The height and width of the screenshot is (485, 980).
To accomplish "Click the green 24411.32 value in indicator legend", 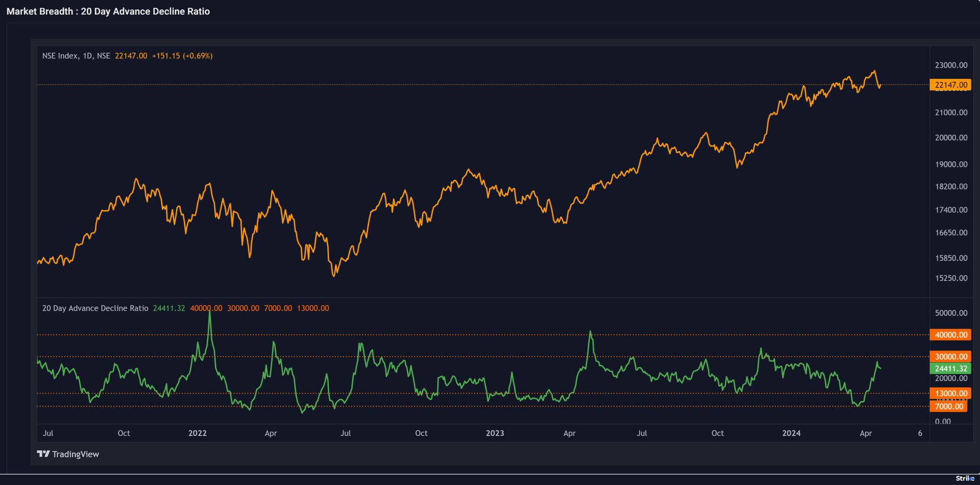I will click(x=169, y=309).
